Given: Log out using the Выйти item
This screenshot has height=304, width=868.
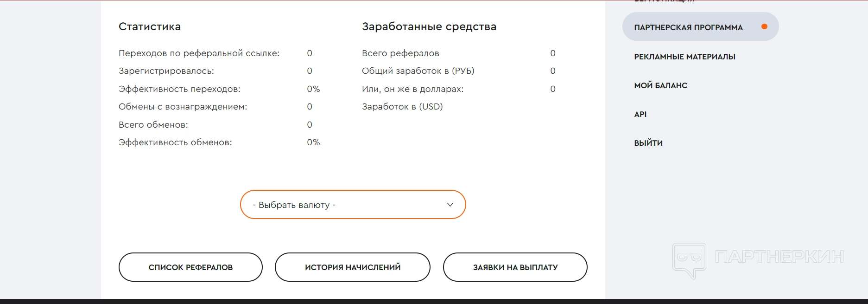Looking at the screenshot, I should click(x=648, y=143).
